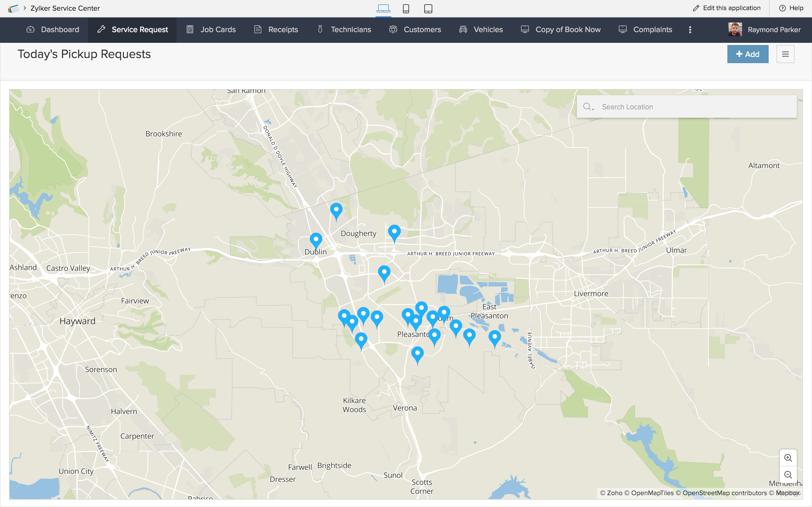Click the map zoom in icon

[788, 458]
